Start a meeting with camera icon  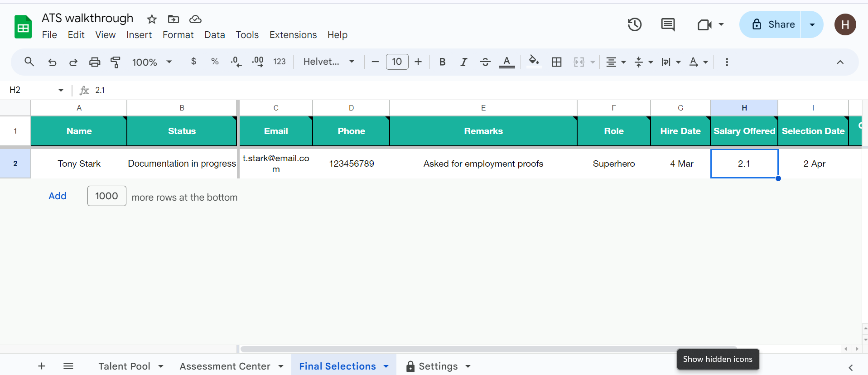tap(704, 24)
